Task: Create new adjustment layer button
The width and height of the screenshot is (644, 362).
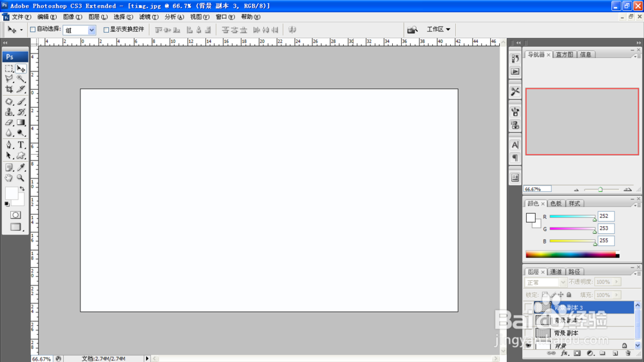Action: click(590, 354)
